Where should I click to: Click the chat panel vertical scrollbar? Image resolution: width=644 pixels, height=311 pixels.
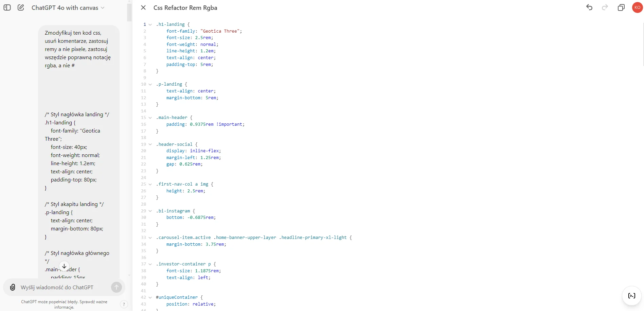(129, 12)
